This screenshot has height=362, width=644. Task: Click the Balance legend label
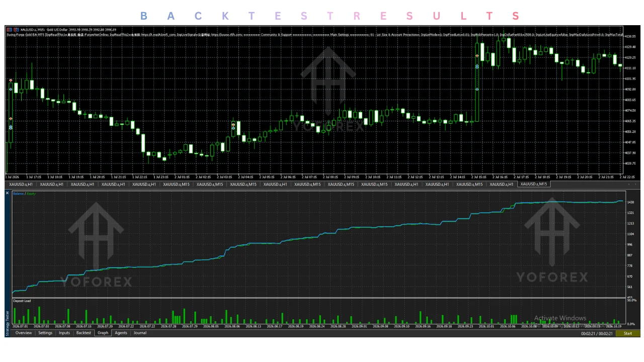point(18,194)
